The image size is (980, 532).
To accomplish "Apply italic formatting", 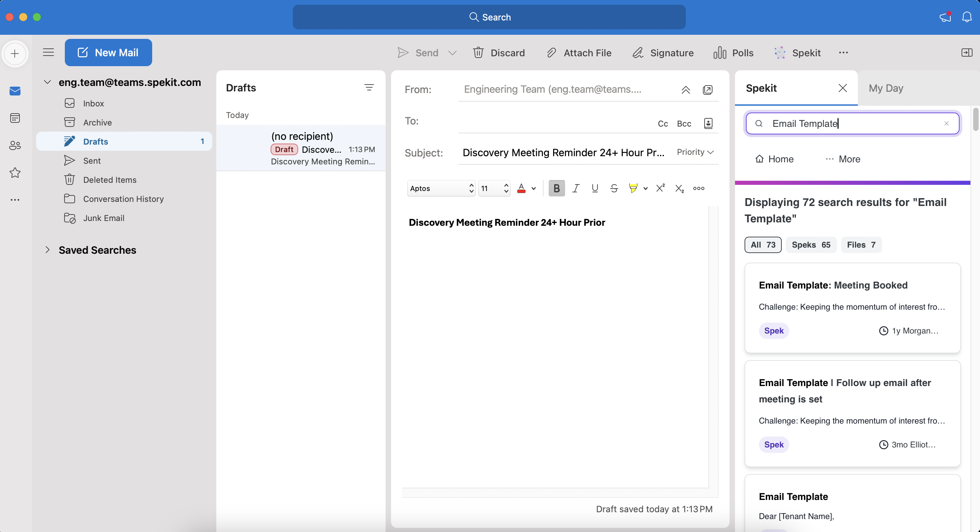I will (x=576, y=188).
